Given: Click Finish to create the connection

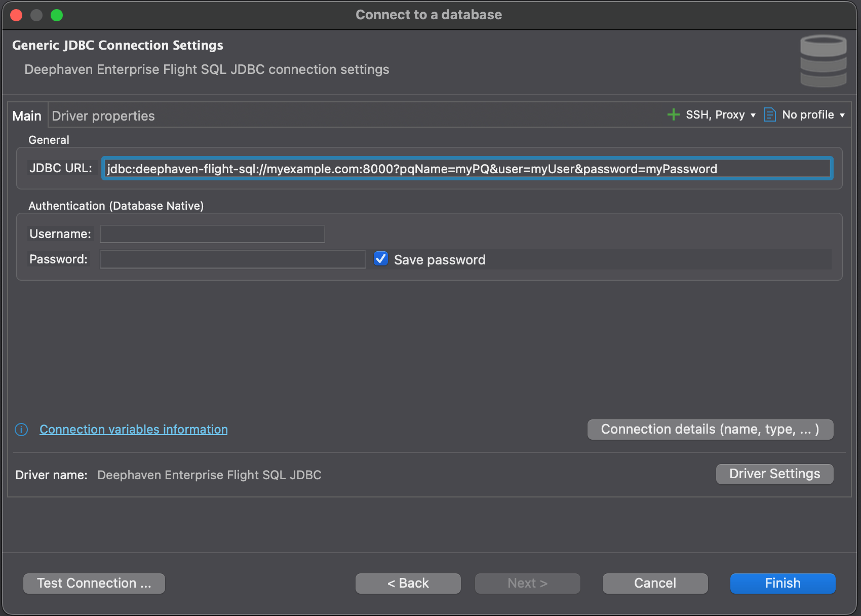Looking at the screenshot, I should point(782,584).
